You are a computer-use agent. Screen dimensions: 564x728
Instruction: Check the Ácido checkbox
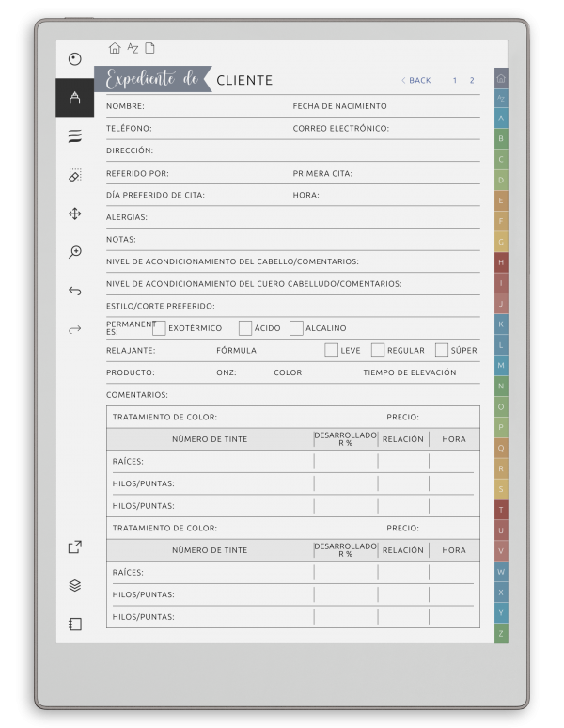pos(245,328)
